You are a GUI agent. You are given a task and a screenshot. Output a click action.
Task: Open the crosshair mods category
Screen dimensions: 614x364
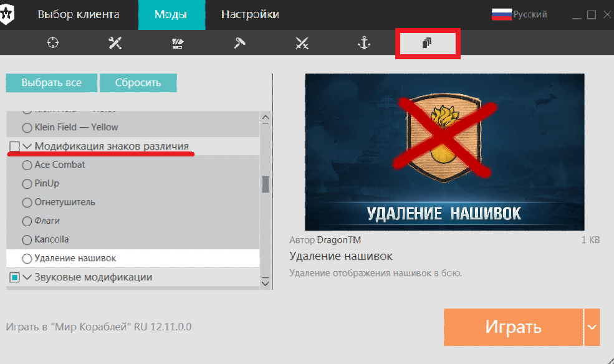pyautogui.click(x=53, y=42)
